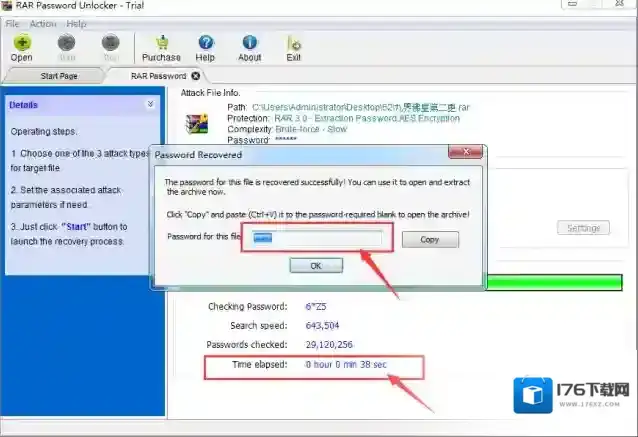The image size is (638, 437).
Task: Click the Exit toolbar icon
Action: coord(294,43)
